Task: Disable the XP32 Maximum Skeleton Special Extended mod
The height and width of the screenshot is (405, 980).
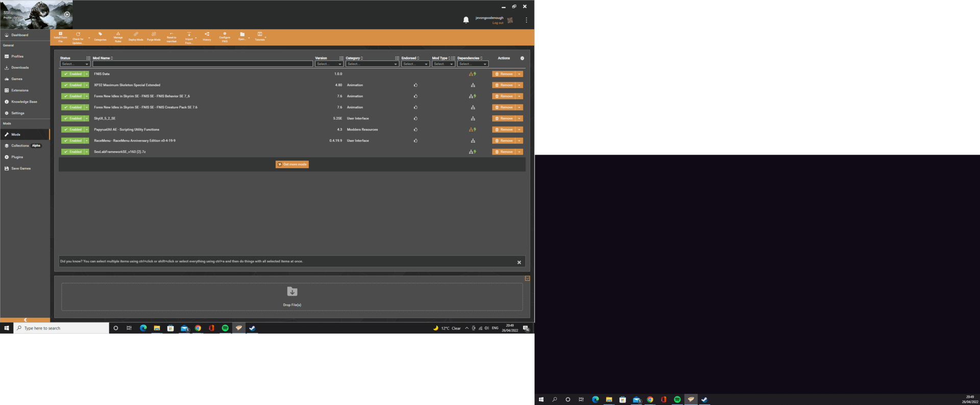Action: coord(72,85)
